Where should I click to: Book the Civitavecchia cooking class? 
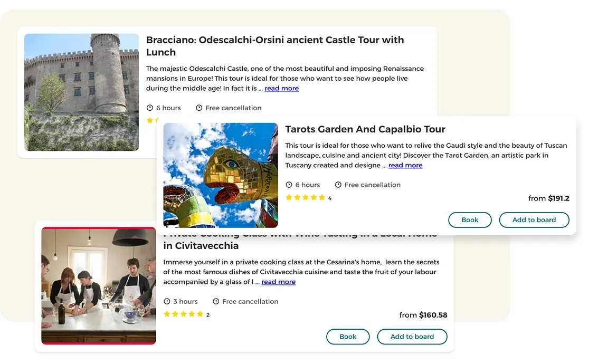point(348,337)
